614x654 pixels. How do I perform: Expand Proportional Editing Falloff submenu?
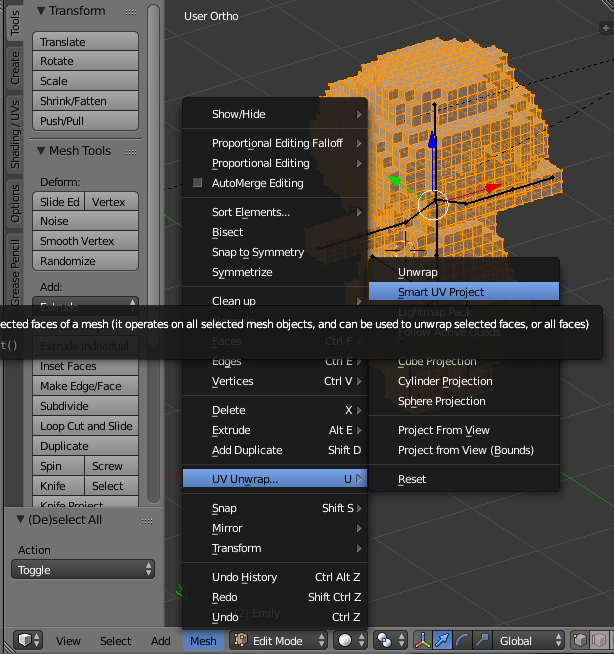[x=275, y=143]
